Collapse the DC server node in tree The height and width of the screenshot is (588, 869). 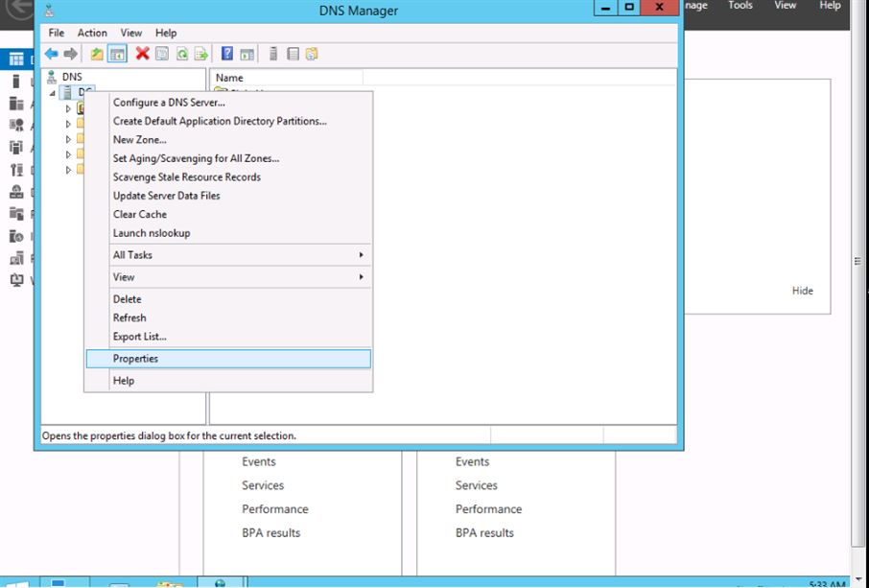52,93
